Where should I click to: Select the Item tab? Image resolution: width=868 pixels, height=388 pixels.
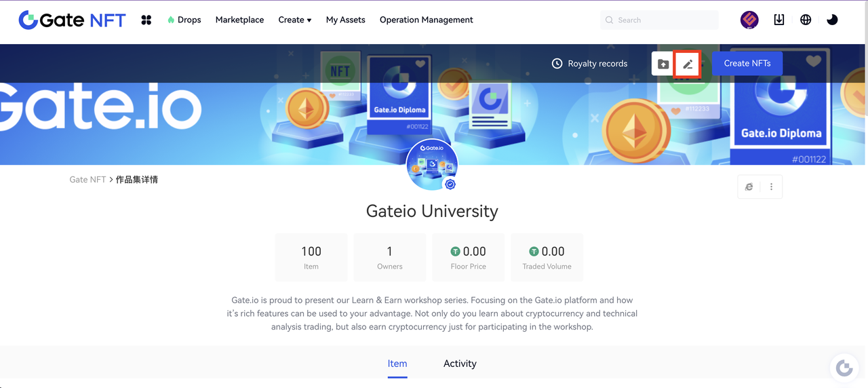(397, 364)
